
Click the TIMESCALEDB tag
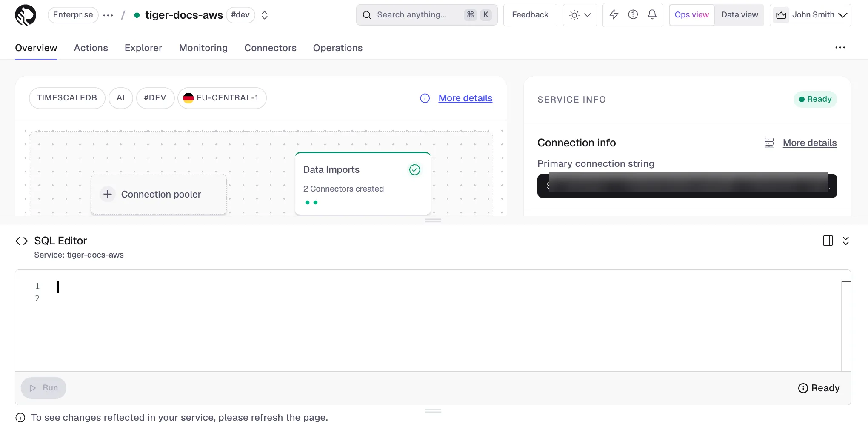(x=67, y=98)
